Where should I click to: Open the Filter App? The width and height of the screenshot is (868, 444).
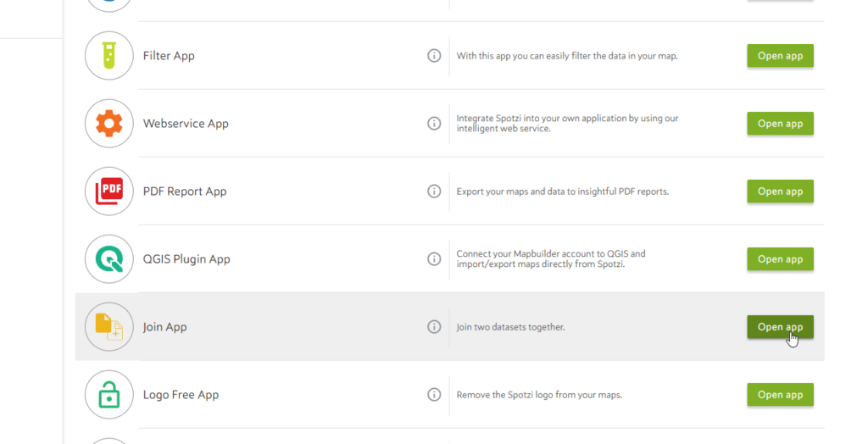click(780, 56)
